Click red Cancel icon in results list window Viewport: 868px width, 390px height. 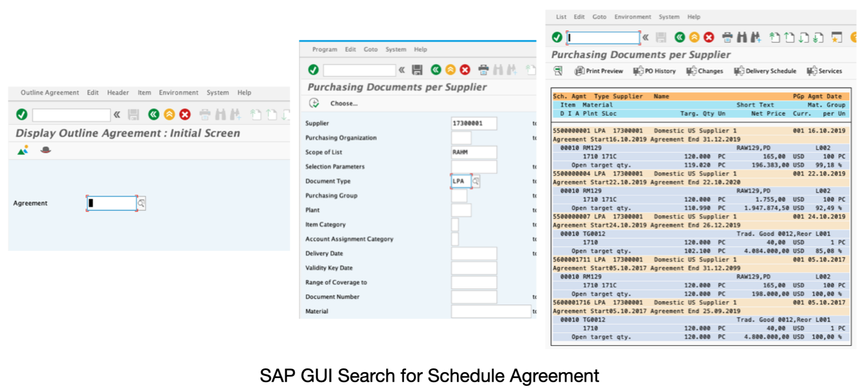point(709,37)
